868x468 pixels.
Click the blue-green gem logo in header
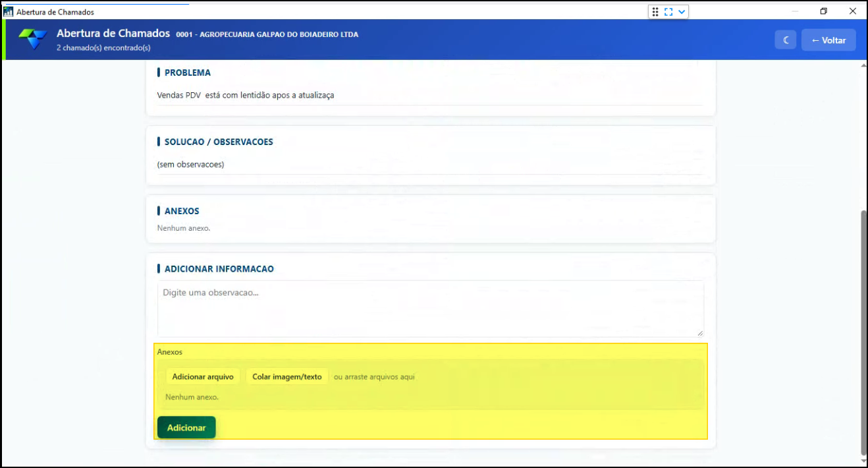coord(32,40)
